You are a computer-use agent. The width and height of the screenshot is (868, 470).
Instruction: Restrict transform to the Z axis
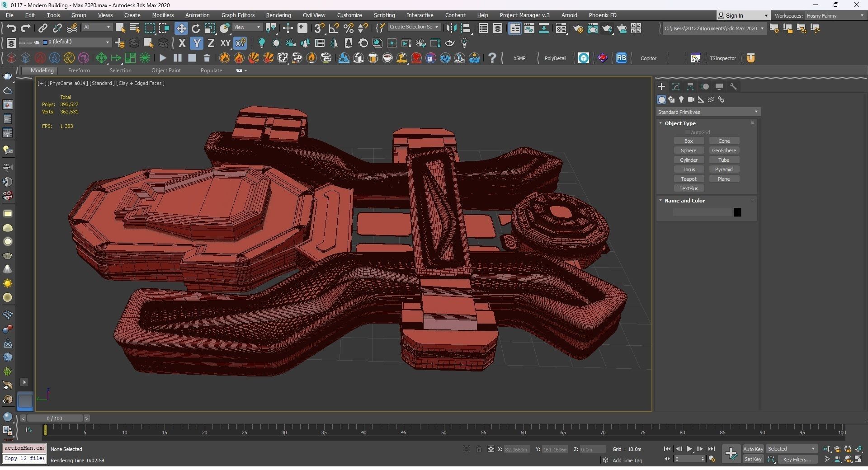(x=211, y=43)
